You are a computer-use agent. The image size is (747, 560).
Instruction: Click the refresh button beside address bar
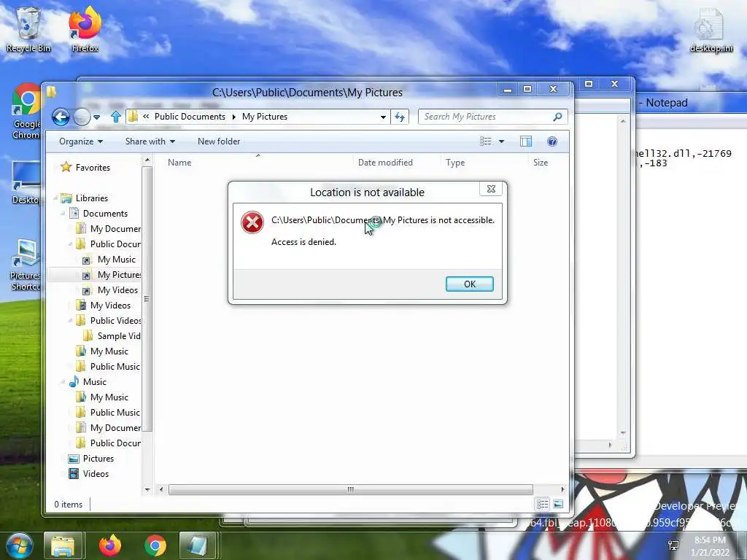pos(400,117)
